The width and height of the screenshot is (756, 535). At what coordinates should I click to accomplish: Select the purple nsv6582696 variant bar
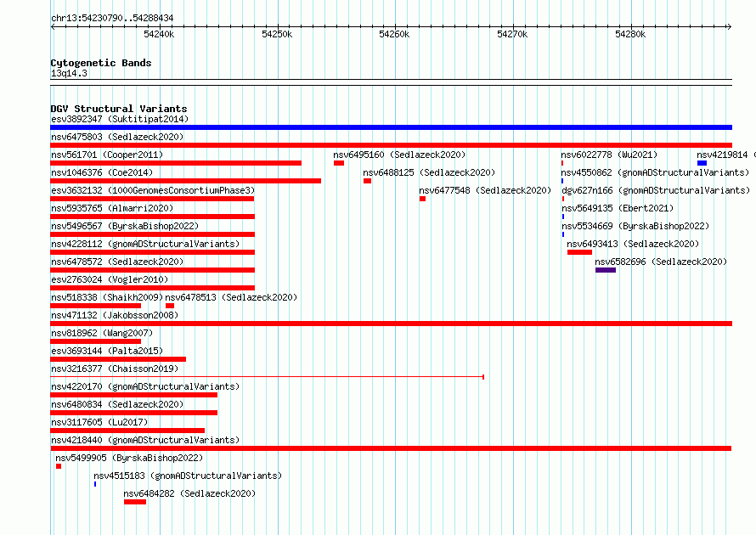click(606, 270)
